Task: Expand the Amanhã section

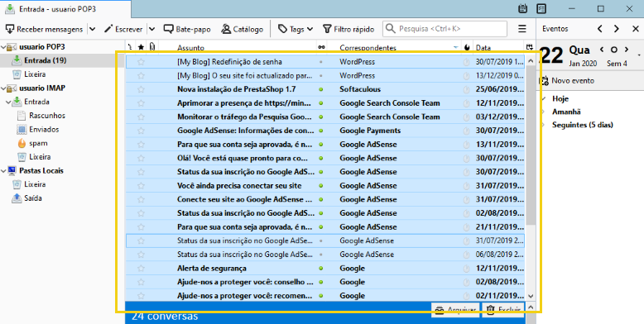Action: click(x=544, y=112)
